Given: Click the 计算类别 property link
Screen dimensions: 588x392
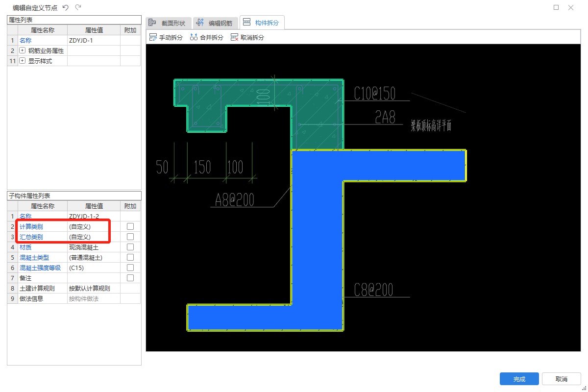Looking at the screenshot, I should pos(31,226).
